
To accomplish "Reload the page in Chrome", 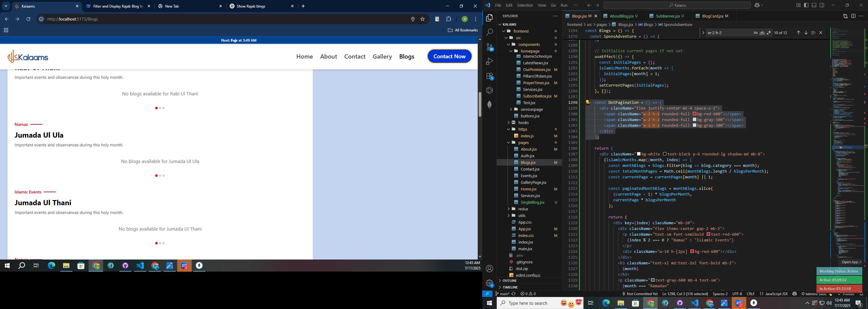I will pyautogui.click(x=28, y=19).
